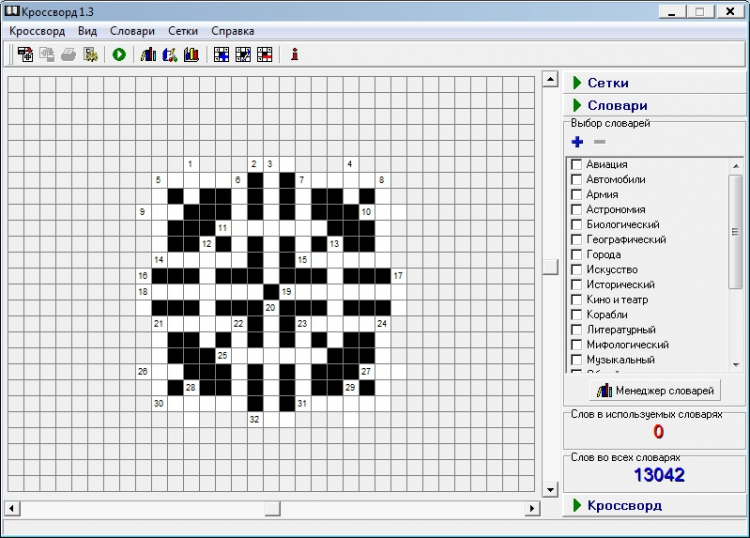Open dictionary manager icon with pencil and books
The height and width of the screenshot is (538, 750).
tap(148, 55)
